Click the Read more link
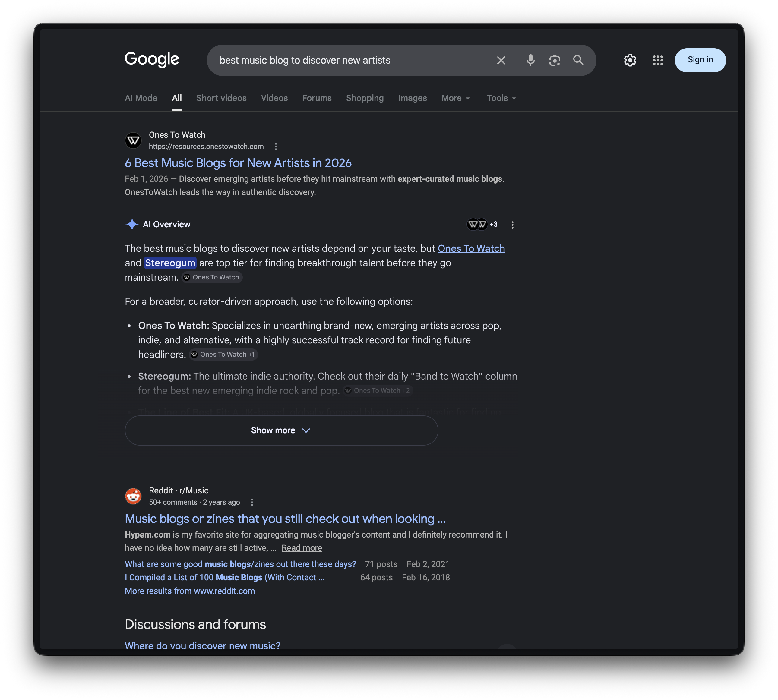Screen dimensions: 778x700 (x=302, y=548)
